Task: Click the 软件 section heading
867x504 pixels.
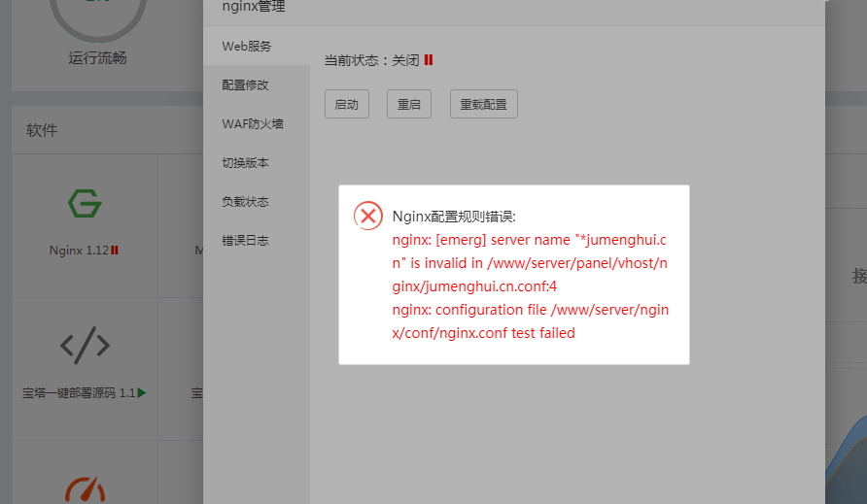Action: [x=42, y=130]
